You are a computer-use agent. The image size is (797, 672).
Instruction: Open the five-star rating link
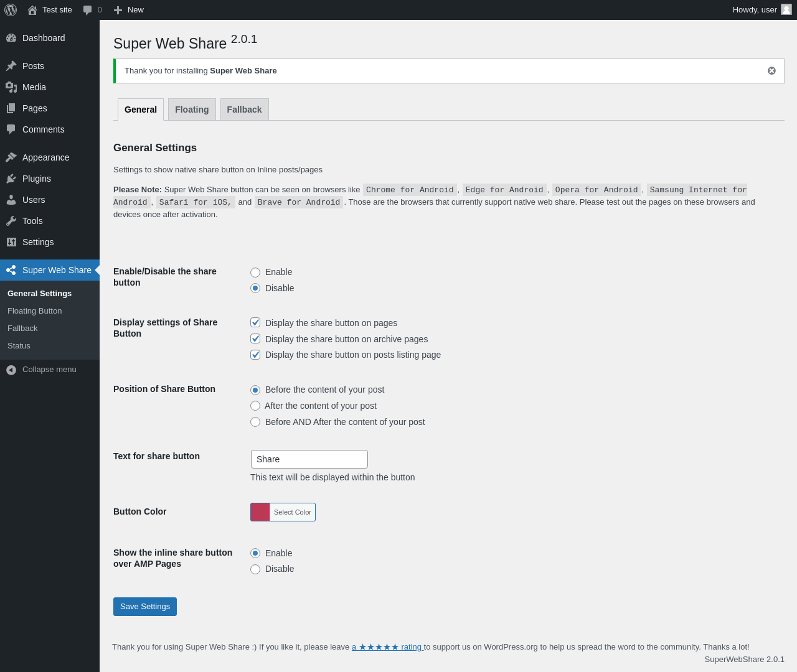387,647
